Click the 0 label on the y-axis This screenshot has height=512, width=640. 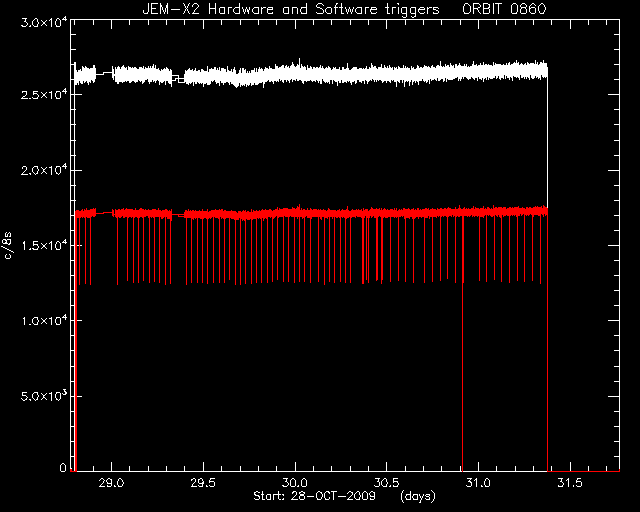tap(63, 467)
